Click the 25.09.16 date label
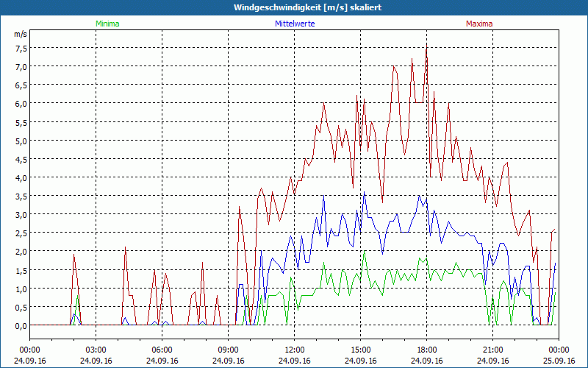The width and height of the screenshot is (588, 368). click(559, 361)
